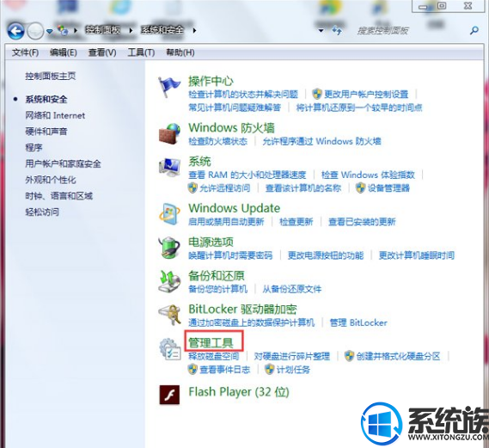
Task: Click the BitLocker keys and lock icon
Action: (169, 315)
